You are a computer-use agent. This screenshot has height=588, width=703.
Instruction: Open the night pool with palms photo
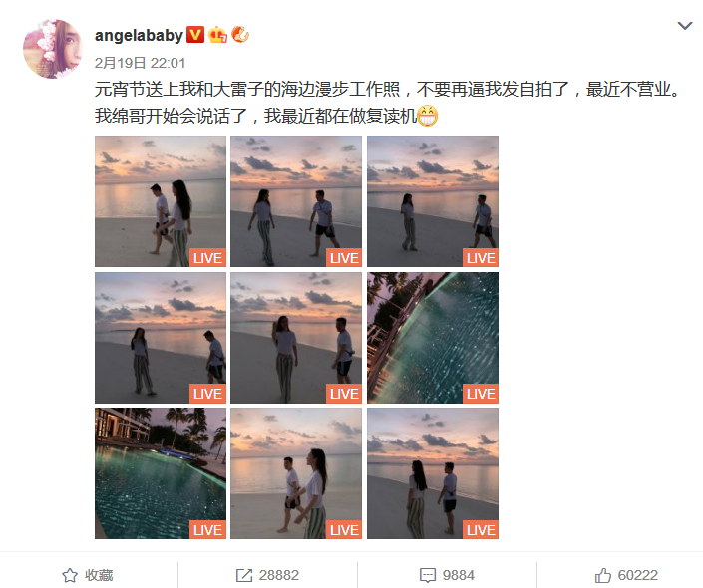point(161,473)
